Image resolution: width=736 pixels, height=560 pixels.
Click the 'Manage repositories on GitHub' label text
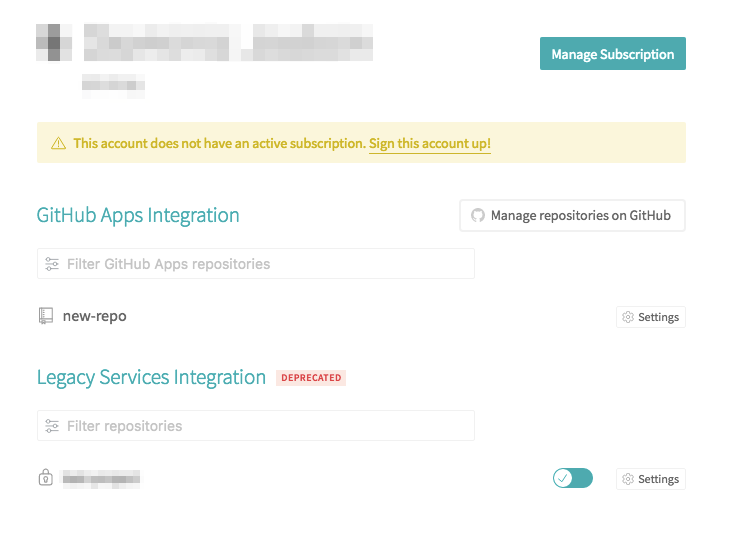(x=580, y=215)
